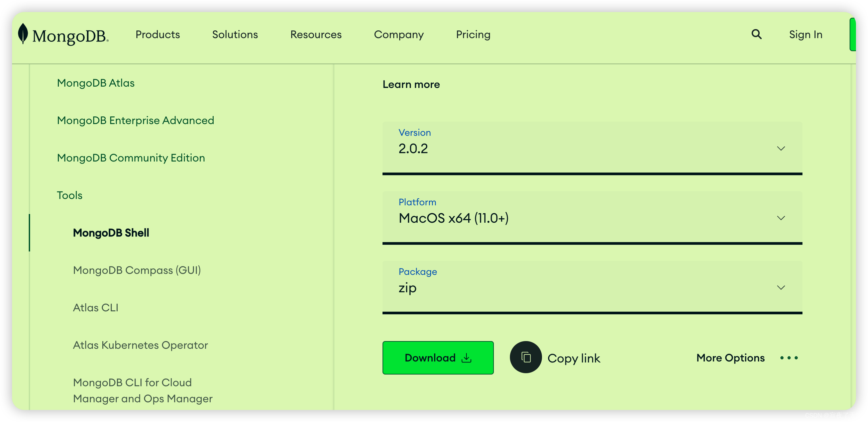
Task: Open the Resources menu
Action: (316, 34)
